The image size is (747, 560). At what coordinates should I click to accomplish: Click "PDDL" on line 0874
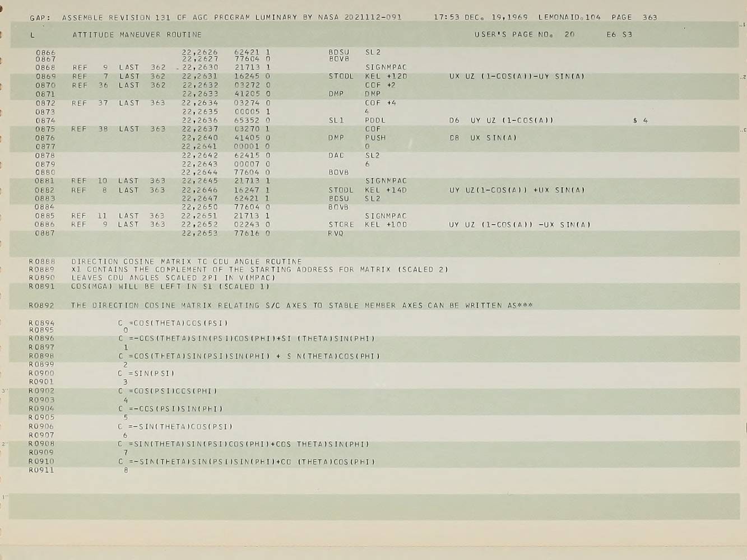coord(375,120)
